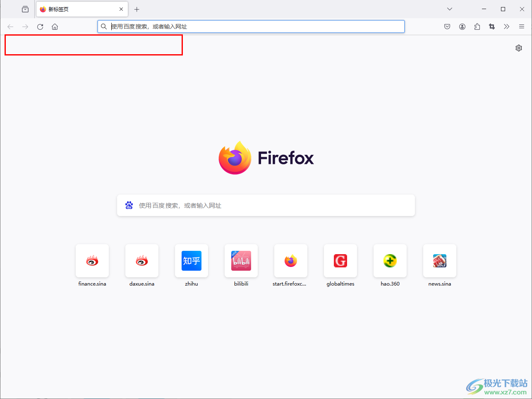Click the Baidu paw icon in search box
The height and width of the screenshot is (399, 532).
[x=129, y=205]
